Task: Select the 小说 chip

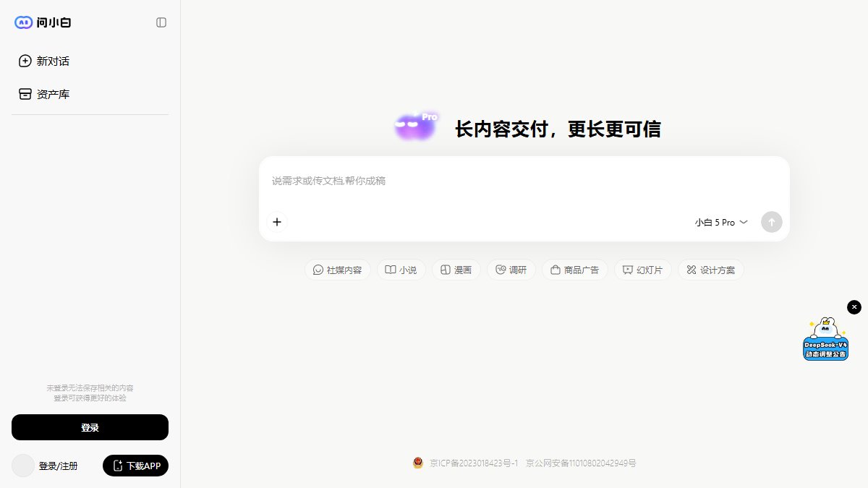Action: click(401, 270)
